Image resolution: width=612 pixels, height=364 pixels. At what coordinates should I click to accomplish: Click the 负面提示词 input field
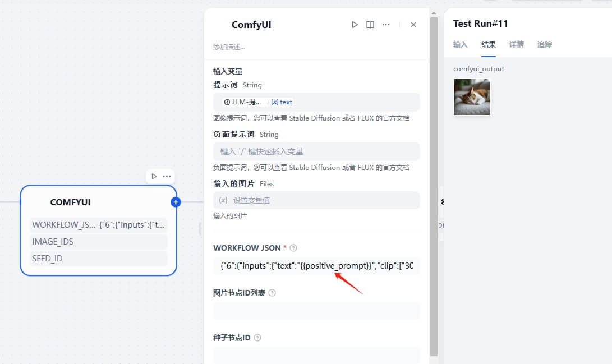click(x=316, y=151)
